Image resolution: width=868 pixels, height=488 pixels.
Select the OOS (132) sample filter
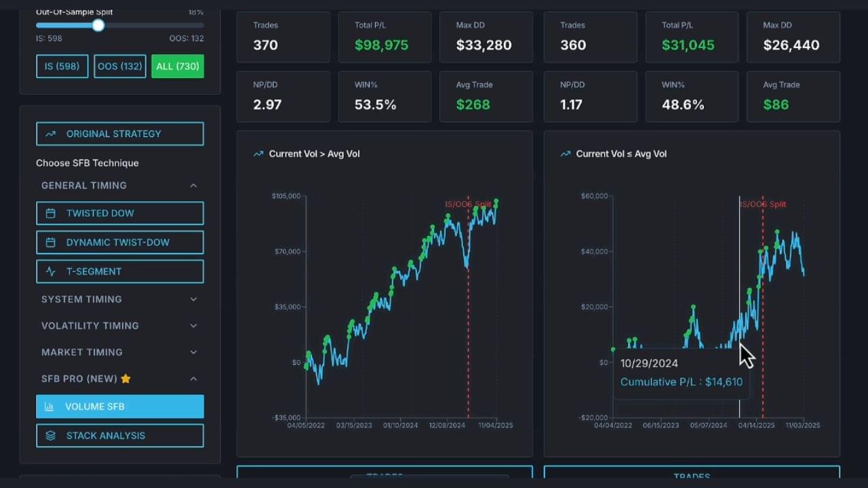[x=120, y=66]
